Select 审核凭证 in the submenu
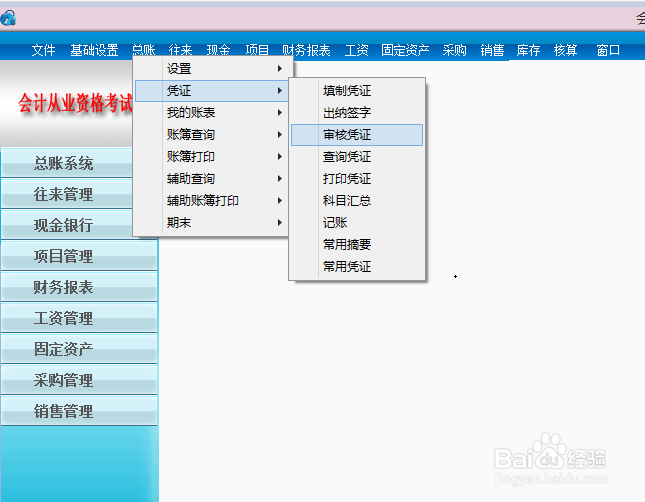 (357, 135)
